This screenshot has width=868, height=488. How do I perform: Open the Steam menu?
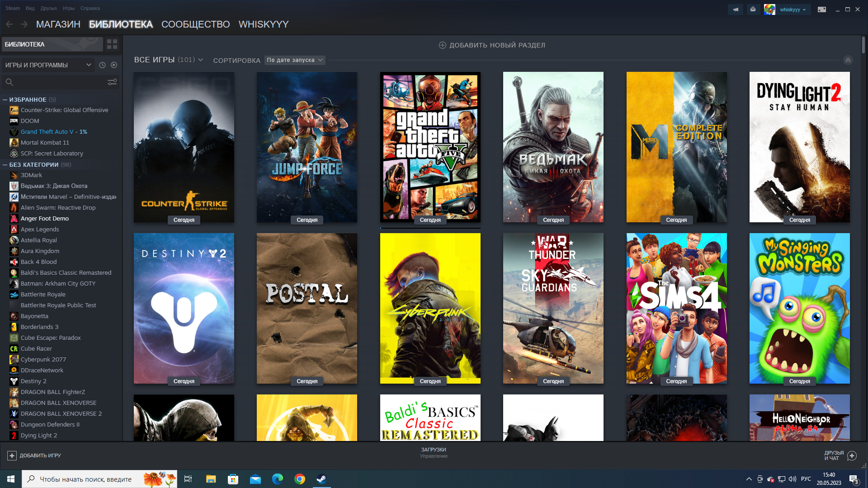coord(13,8)
